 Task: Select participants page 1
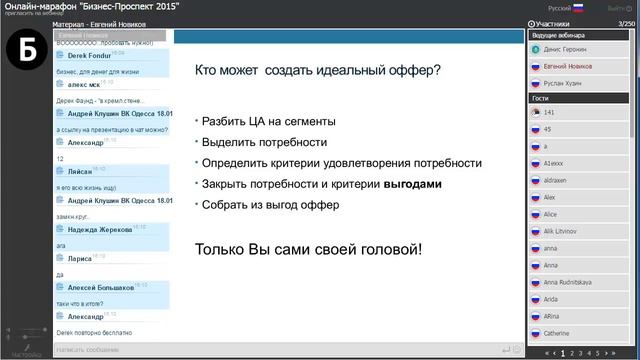click(x=563, y=353)
